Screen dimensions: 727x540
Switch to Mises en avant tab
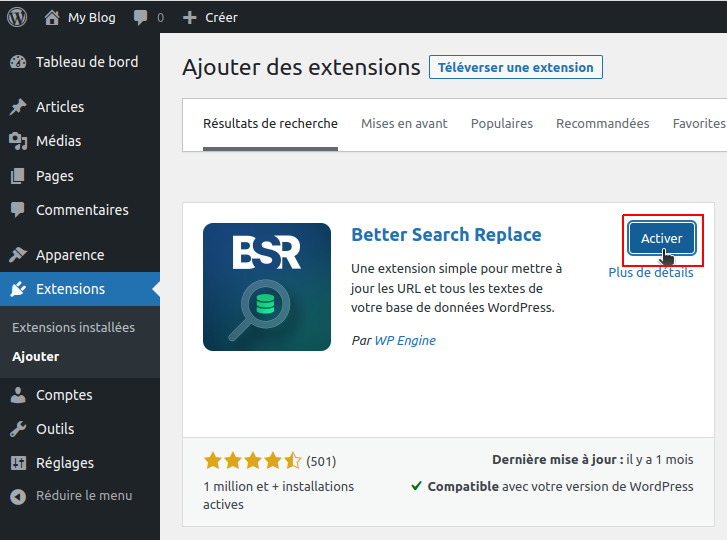click(404, 124)
